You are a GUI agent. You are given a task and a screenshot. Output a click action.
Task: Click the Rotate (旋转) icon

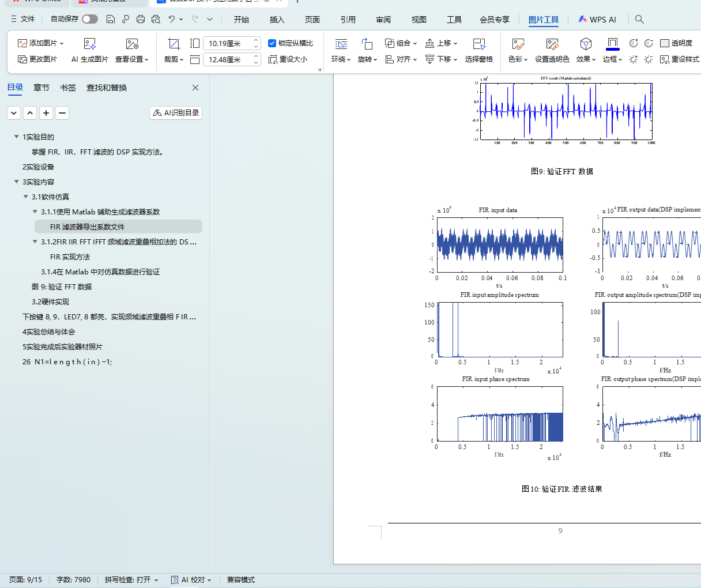[367, 44]
